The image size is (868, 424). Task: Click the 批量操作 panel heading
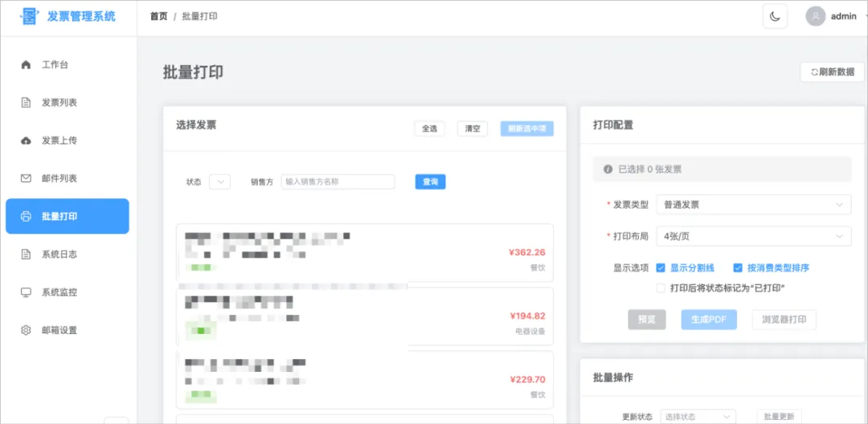pyautogui.click(x=612, y=378)
